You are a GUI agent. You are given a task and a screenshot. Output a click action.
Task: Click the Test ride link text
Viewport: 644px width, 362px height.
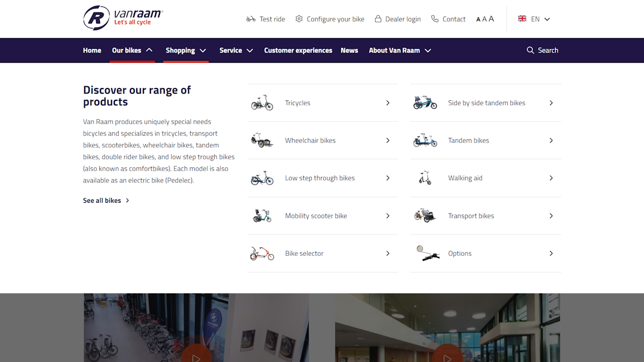(x=273, y=19)
